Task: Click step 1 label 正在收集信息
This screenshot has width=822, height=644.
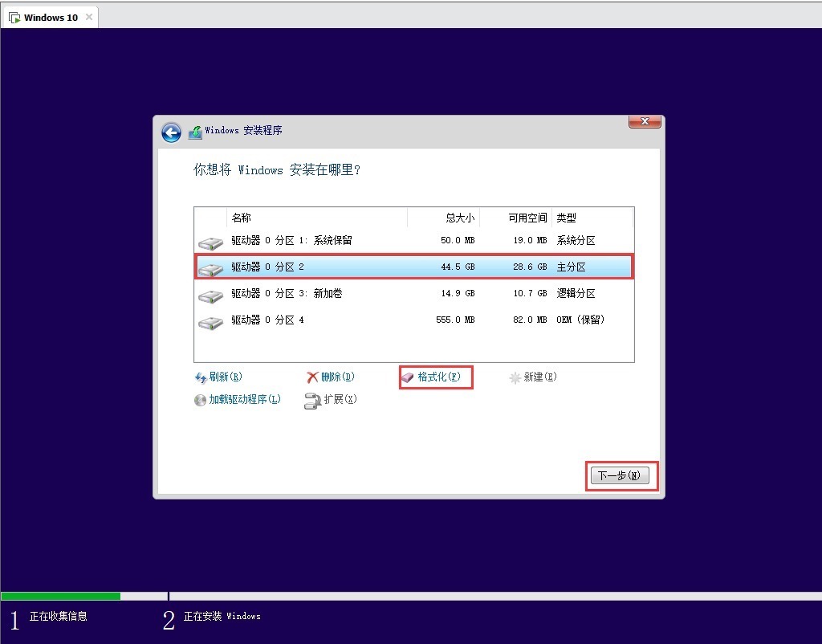Action: (x=58, y=616)
